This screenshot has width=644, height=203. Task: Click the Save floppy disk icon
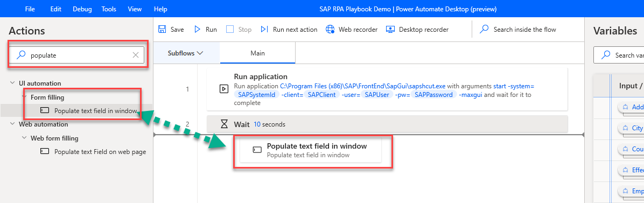pos(162,29)
